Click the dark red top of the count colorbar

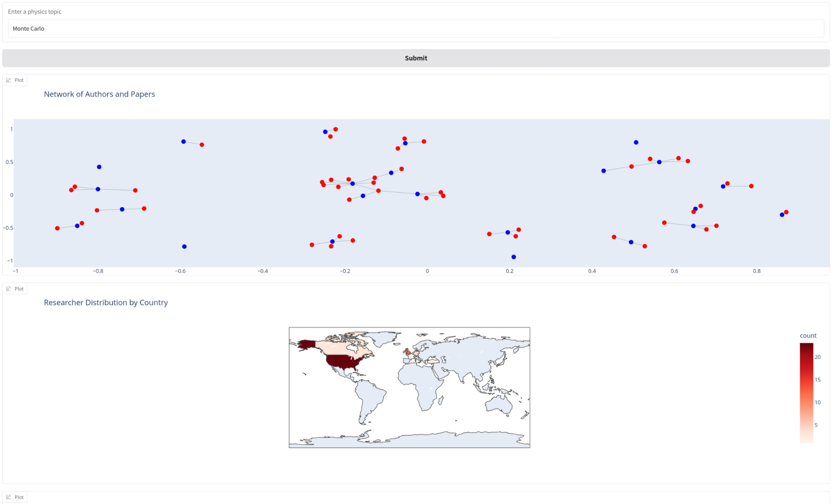[x=806, y=346]
